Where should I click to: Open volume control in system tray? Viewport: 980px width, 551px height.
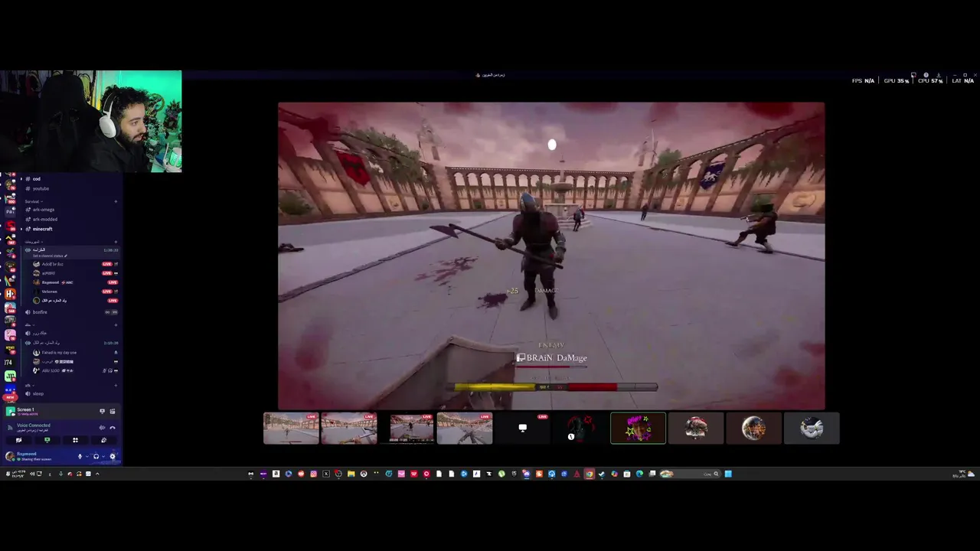[x=31, y=474]
